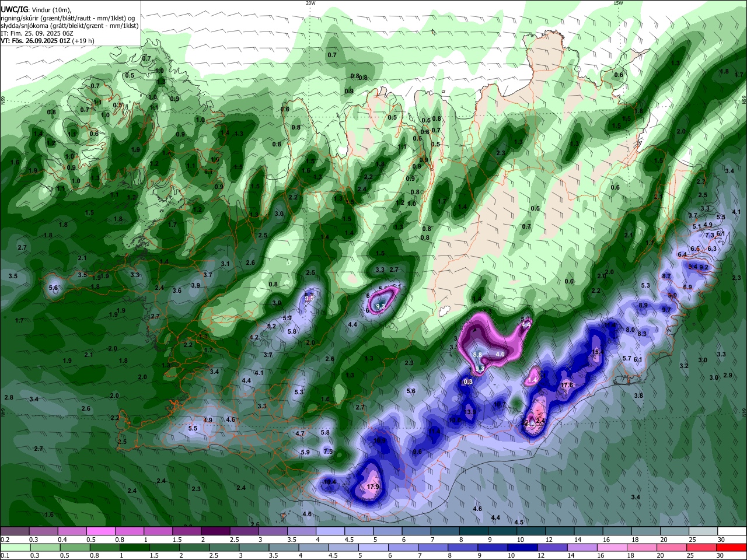Click the pale green 0.1 rain legend swatch

pos(15,548)
